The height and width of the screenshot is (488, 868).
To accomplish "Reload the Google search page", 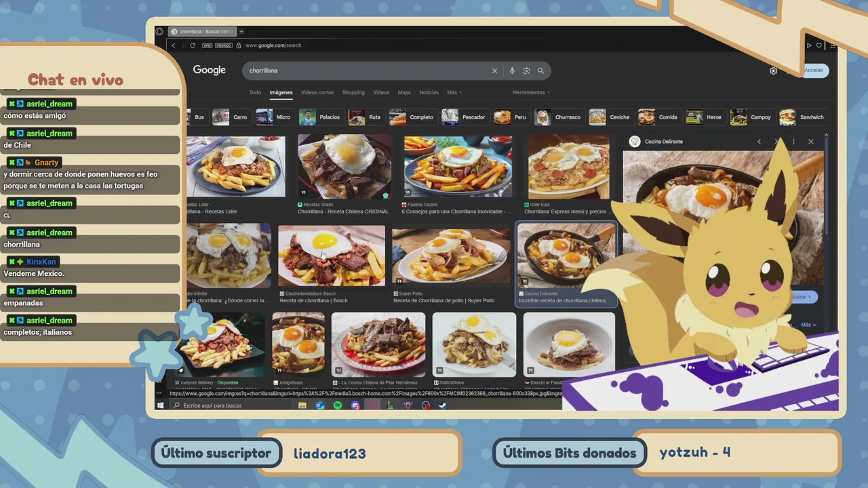I will click(193, 45).
